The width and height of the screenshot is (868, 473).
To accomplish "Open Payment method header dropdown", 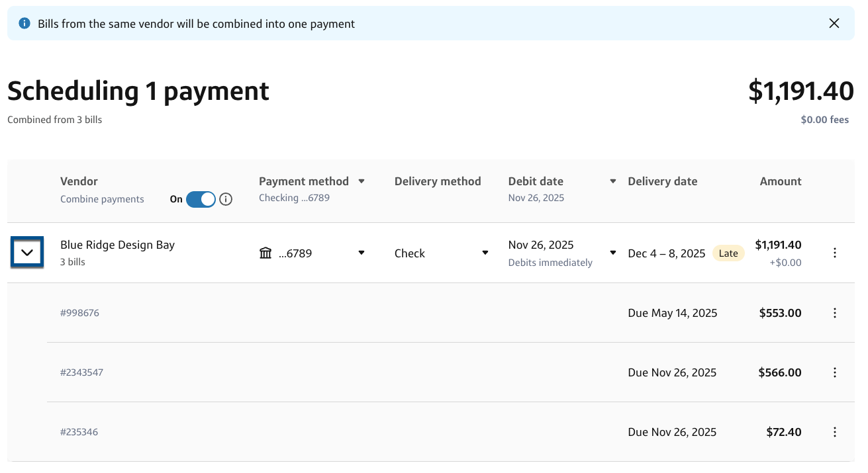I will 362,181.
